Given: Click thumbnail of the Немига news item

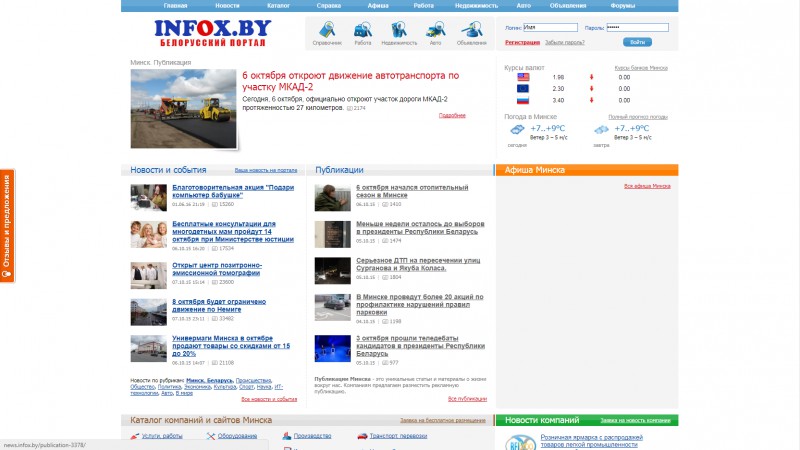Looking at the screenshot, I should (x=148, y=312).
